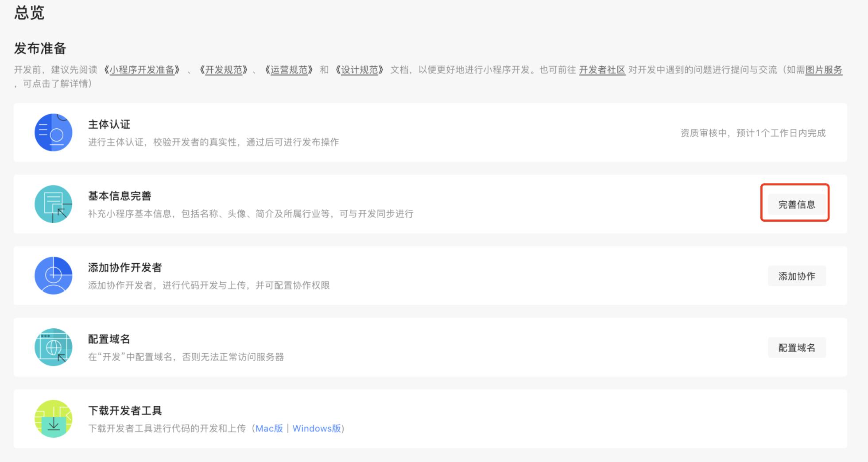Click the 总览 page title
Image resolution: width=868 pixels, height=462 pixels.
29,12
